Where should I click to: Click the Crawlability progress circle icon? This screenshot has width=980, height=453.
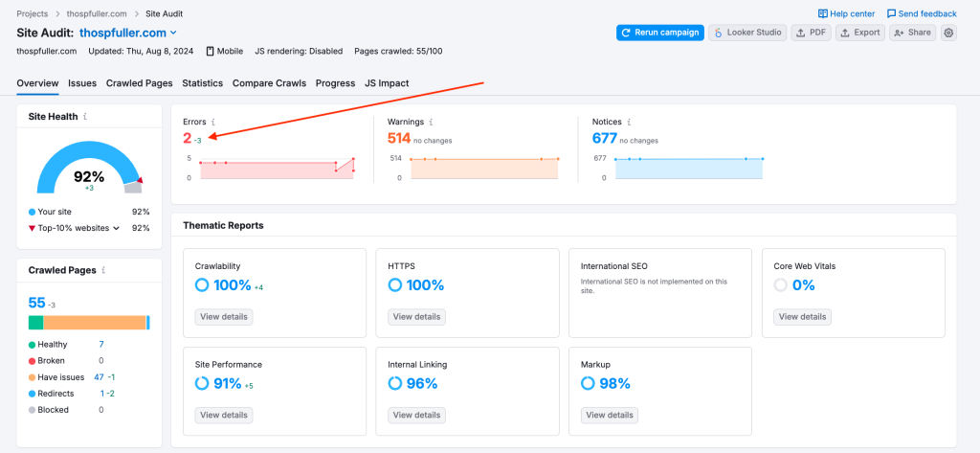click(x=202, y=285)
